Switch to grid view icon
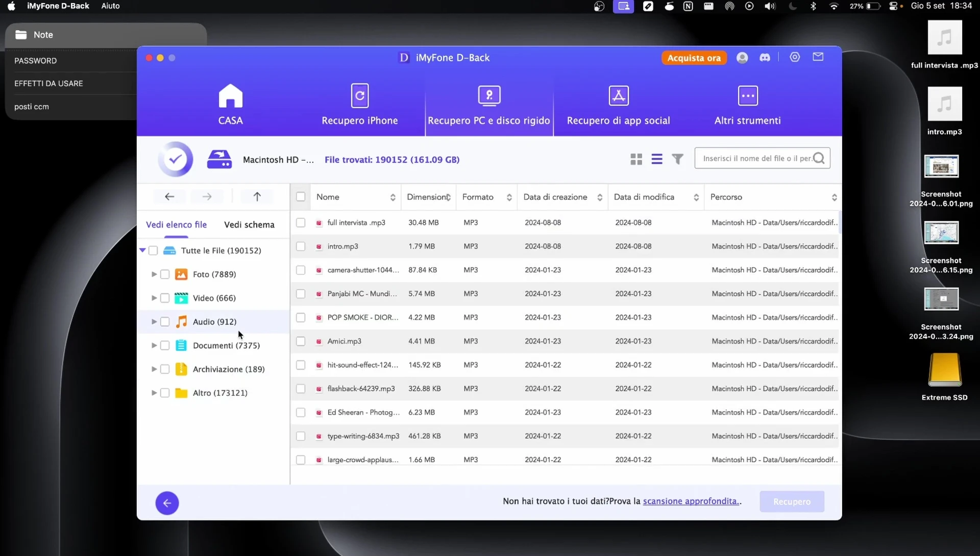This screenshot has width=980, height=556. [636, 159]
